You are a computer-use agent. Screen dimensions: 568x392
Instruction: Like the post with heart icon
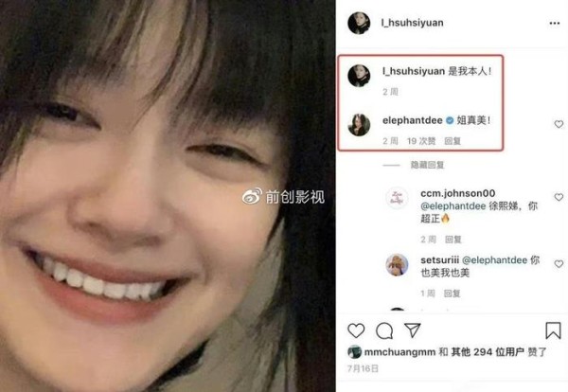[356, 330]
